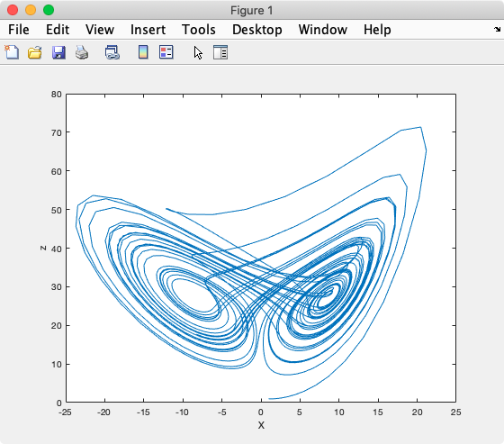Print the figure with the printer icon

[82, 52]
